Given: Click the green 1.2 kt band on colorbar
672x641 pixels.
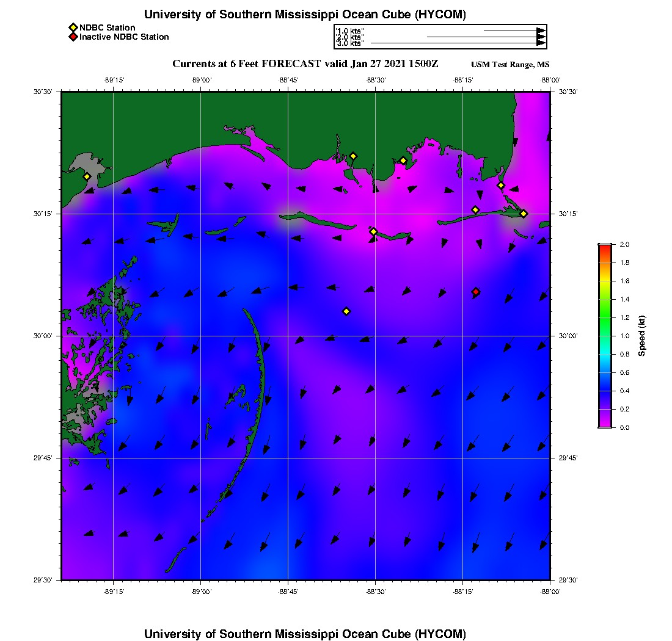Looking at the screenshot, I should pyautogui.click(x=605, y=317).
